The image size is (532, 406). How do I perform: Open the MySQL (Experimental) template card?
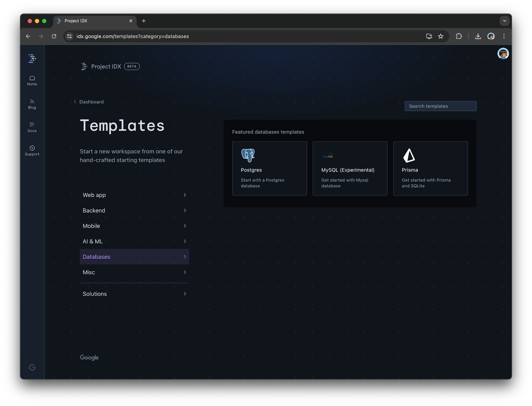[350, 168]
